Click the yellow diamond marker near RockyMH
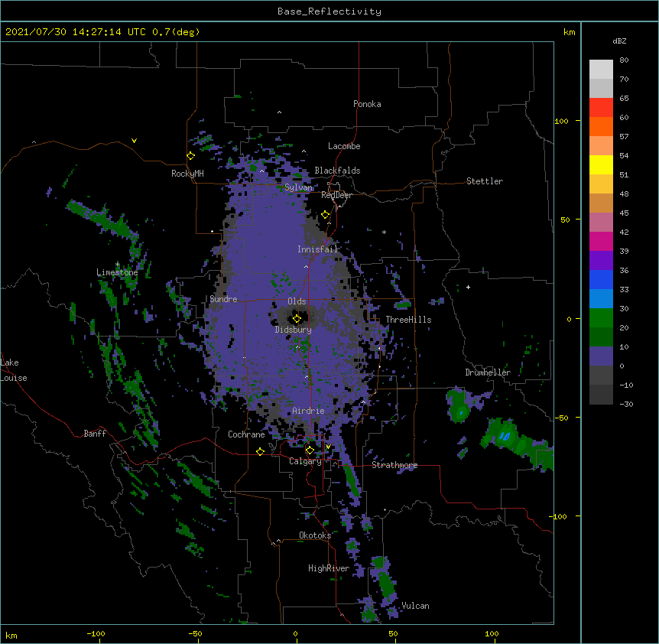Screen dimensions: 659x644 [x=191, y=156]
